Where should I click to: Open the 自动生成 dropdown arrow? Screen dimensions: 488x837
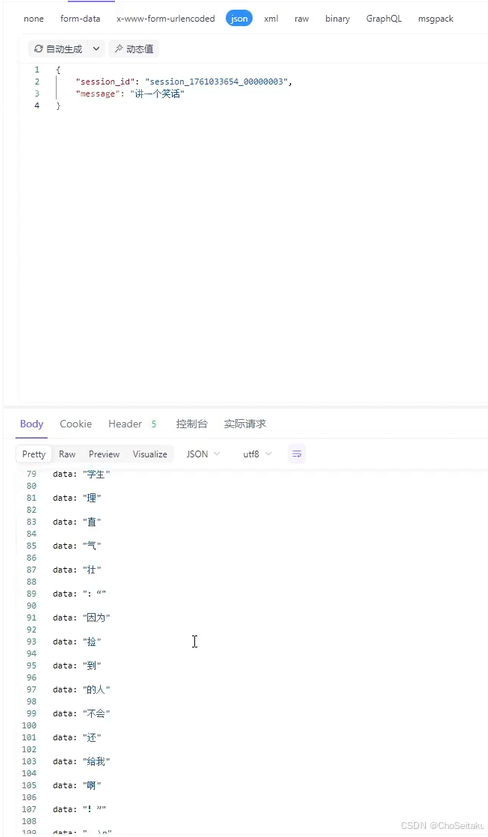(96, 49)
